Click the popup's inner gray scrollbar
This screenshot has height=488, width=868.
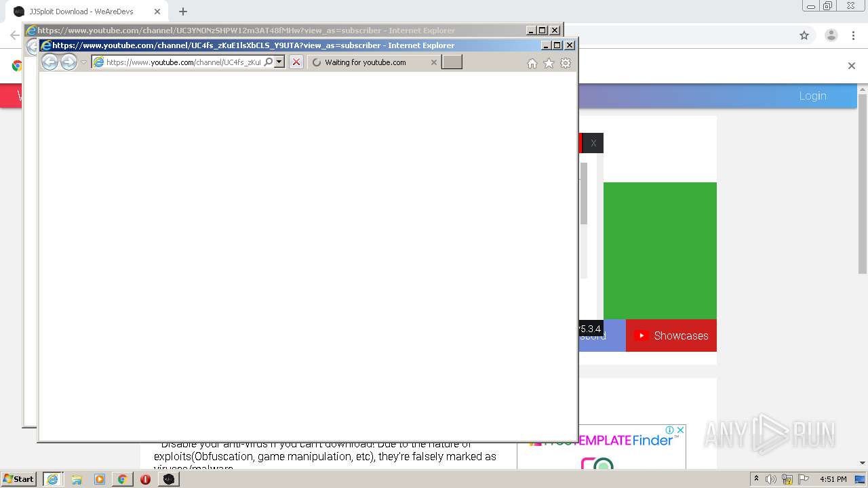[583, 193]
